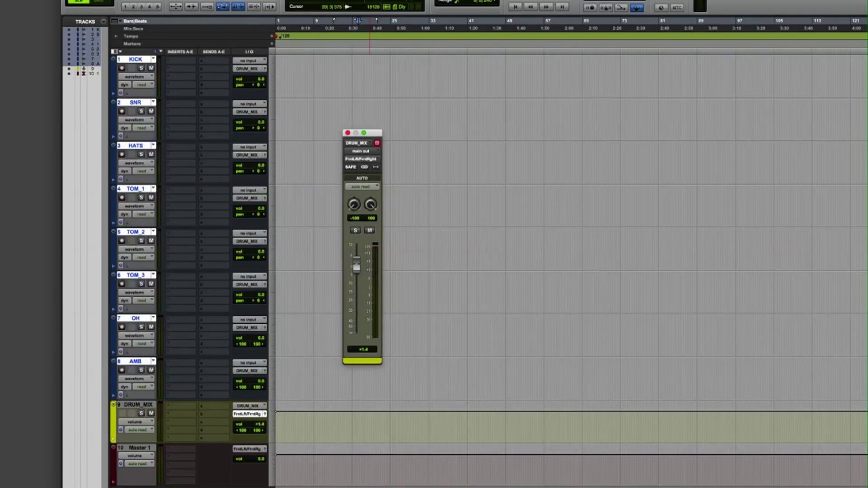Click the Markers ruler label
This screenshot has height=488, width=868.
pyautogui.click(x=132, y=43)
